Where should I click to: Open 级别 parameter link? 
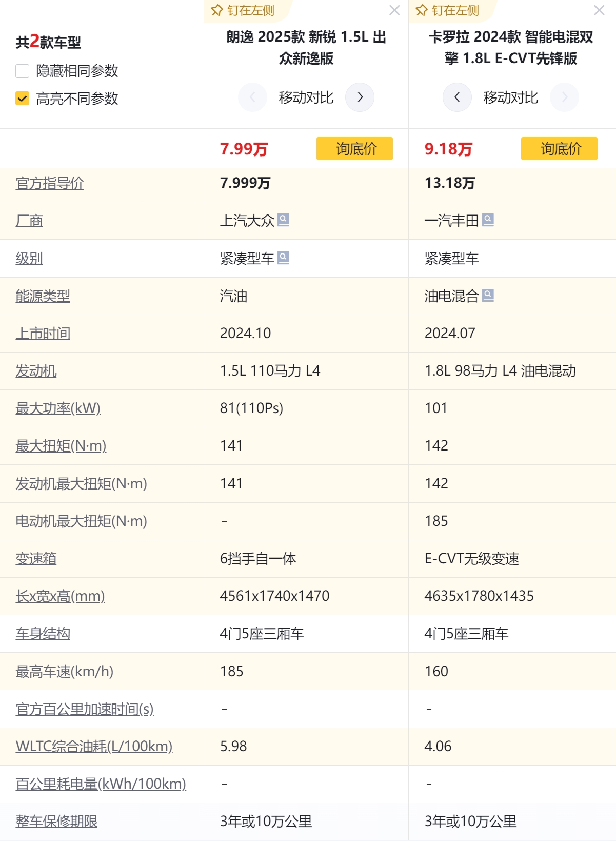[29, 258]
